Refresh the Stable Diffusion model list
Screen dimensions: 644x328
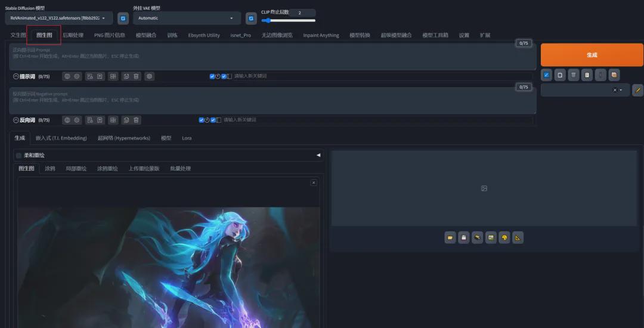pyautogui.click(x=123, y=18)
